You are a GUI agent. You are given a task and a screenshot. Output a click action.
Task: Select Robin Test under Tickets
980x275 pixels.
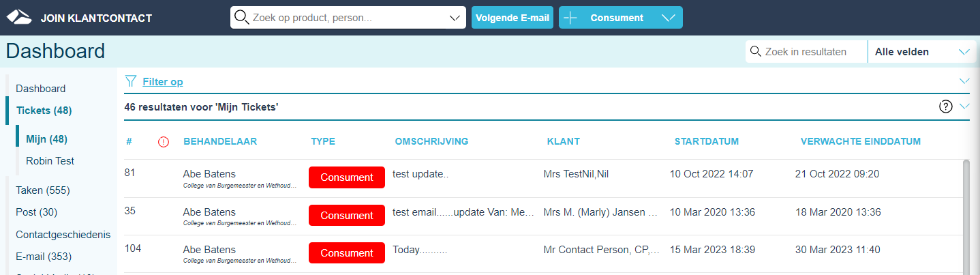coord(50,161)
